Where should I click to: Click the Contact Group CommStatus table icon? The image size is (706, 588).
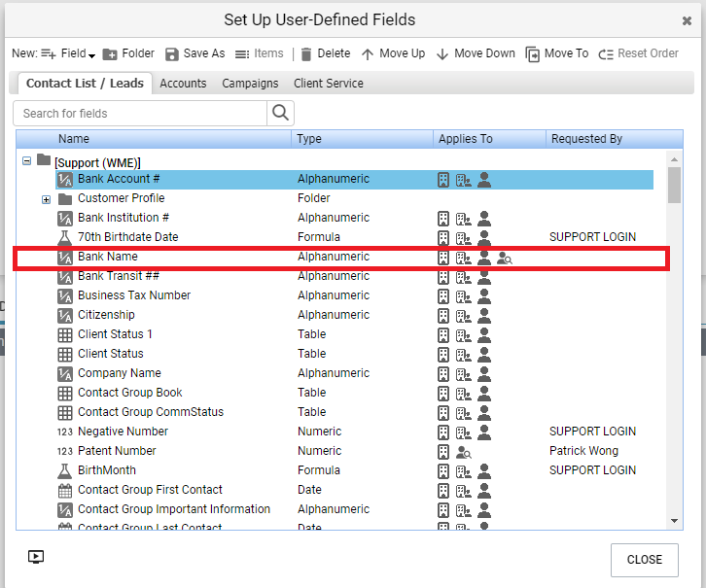65,413
